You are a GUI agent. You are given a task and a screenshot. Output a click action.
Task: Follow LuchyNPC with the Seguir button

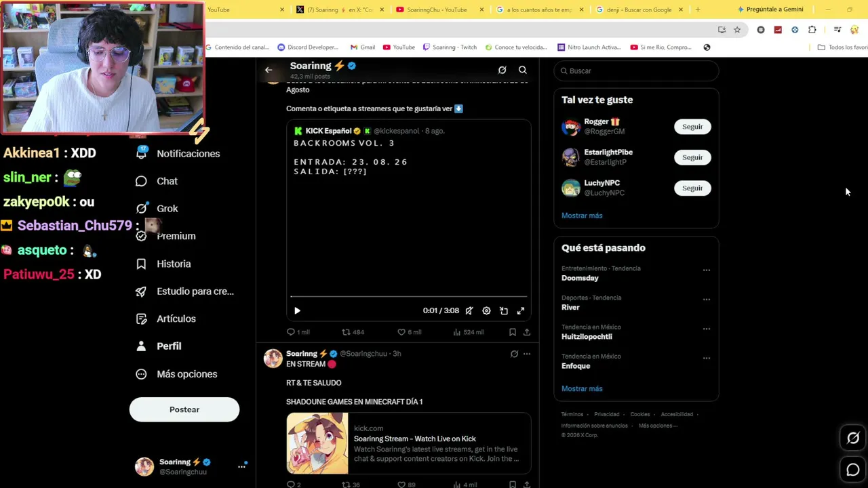(692, 188)
